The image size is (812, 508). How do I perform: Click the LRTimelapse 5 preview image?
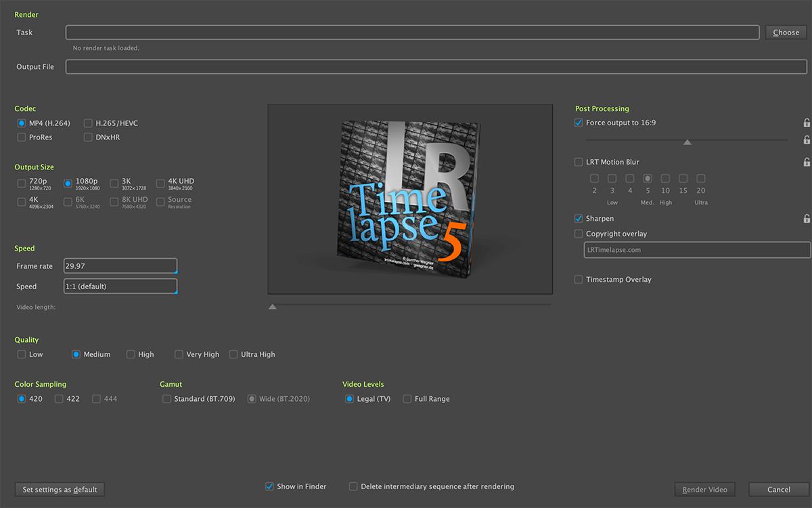click(x=410, y=198)
